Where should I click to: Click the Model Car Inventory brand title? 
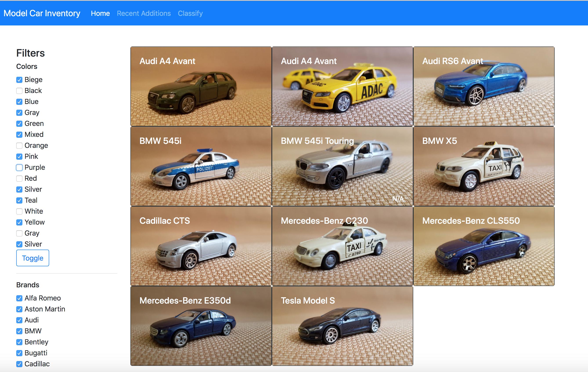[42, 13]
